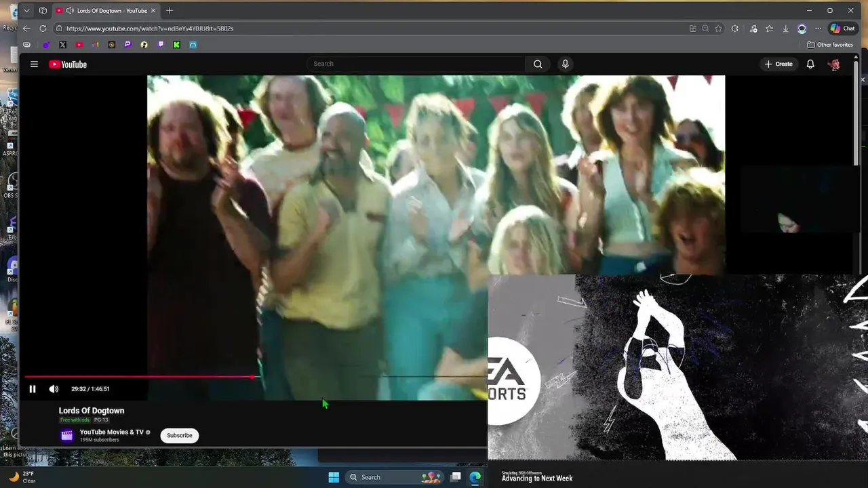Click the Create button on YouTube
This screenshot has height=488, width=868.
coord(778,64)
